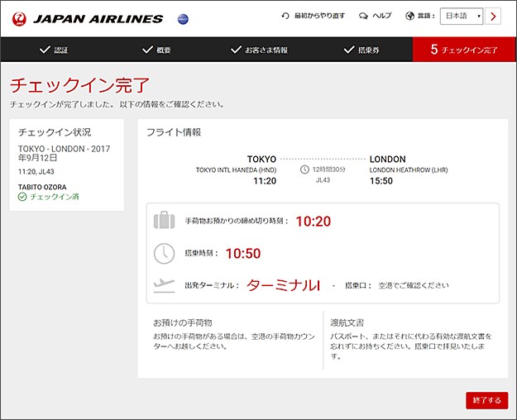
Task: Click the JL43 flight number under the duration
Action: [x=323, y=180]
